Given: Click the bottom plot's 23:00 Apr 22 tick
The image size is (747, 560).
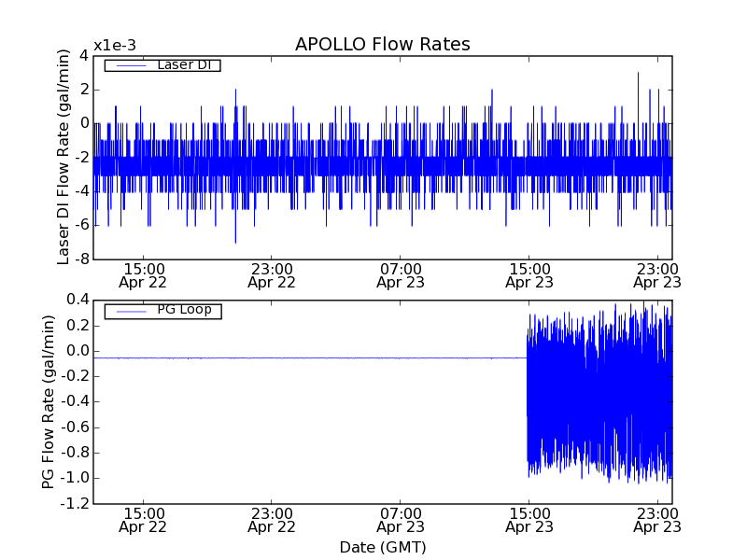Looking at the screenshot, I should point(272,521).
